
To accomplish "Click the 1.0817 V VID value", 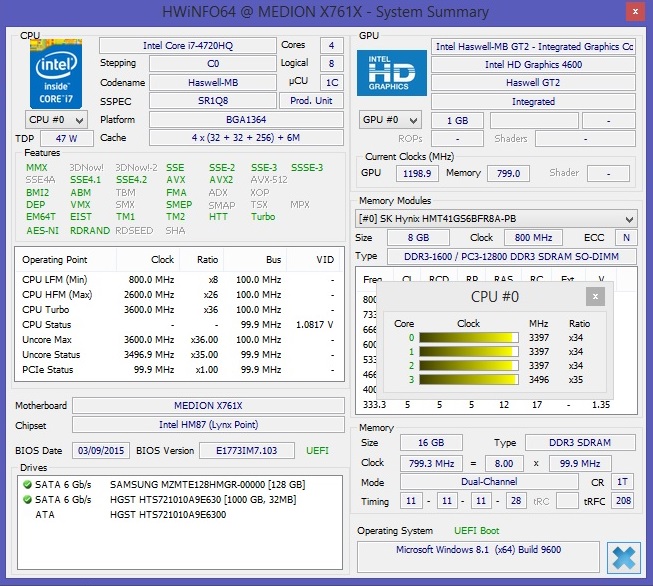I will (315, 324).
